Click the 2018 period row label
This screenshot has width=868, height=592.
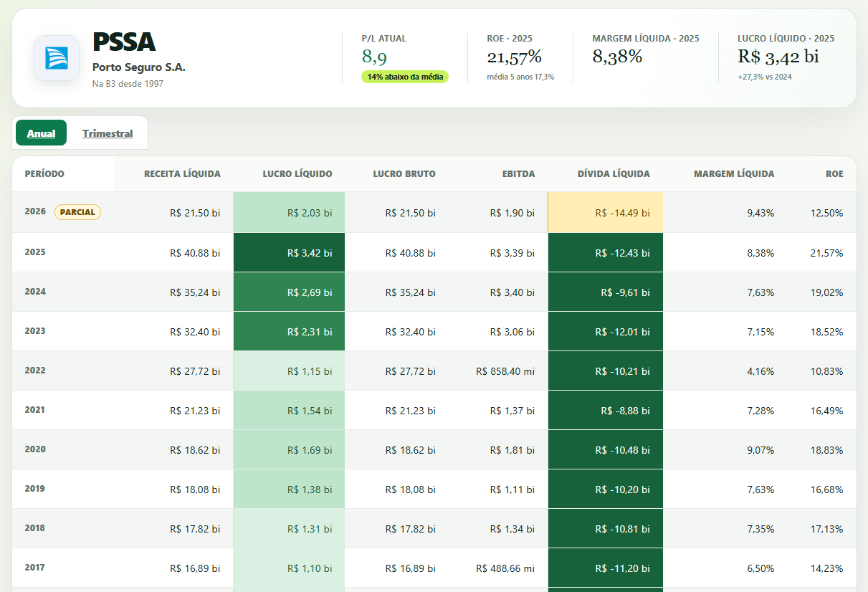coord(35,528)
